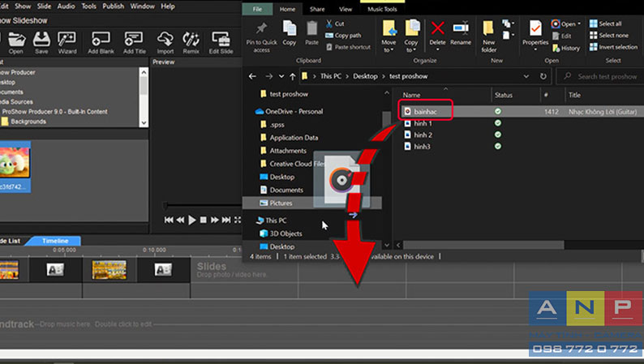Open the Audio menu in ProShow
The image size is (644, 364).
coord(66,6)
